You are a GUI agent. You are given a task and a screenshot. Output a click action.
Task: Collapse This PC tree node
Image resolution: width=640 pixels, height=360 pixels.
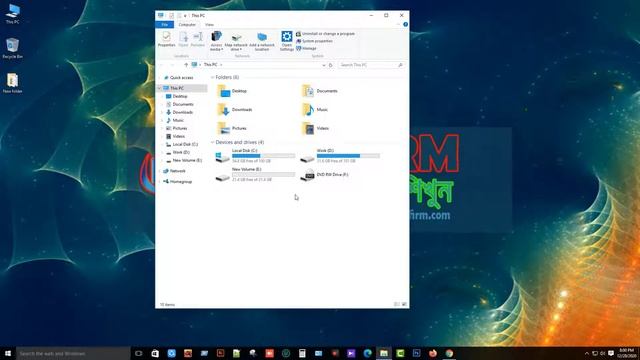point(159,88)
